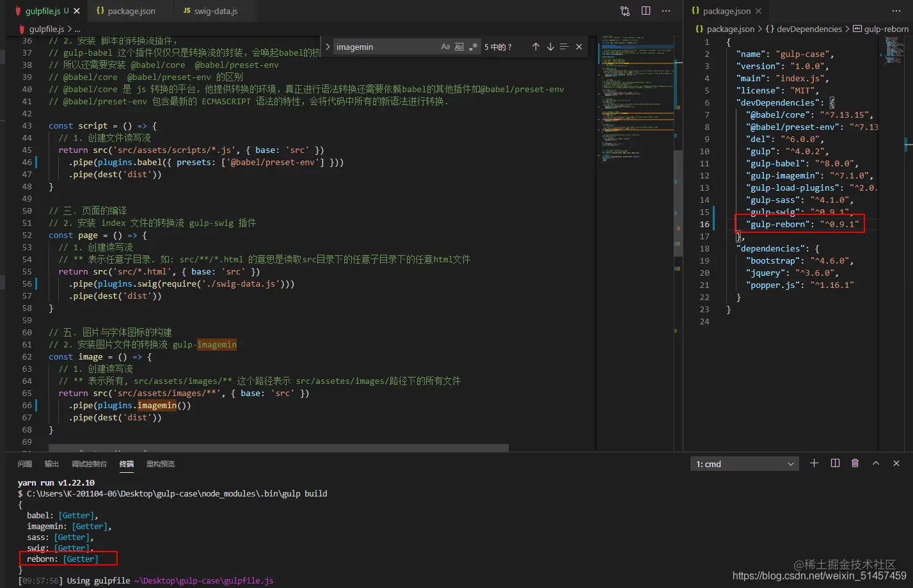Image resolution: width=913 pixels, height=588 pixels.
Task: Toggle Use Regular Expression in find widget
Action: pyautogui.click(x=473, y=47)
